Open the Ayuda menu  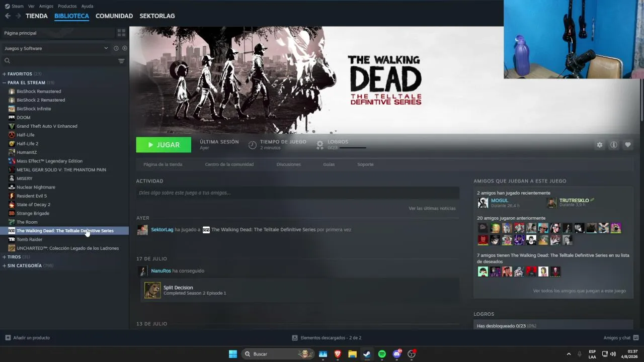click(87, 6)
